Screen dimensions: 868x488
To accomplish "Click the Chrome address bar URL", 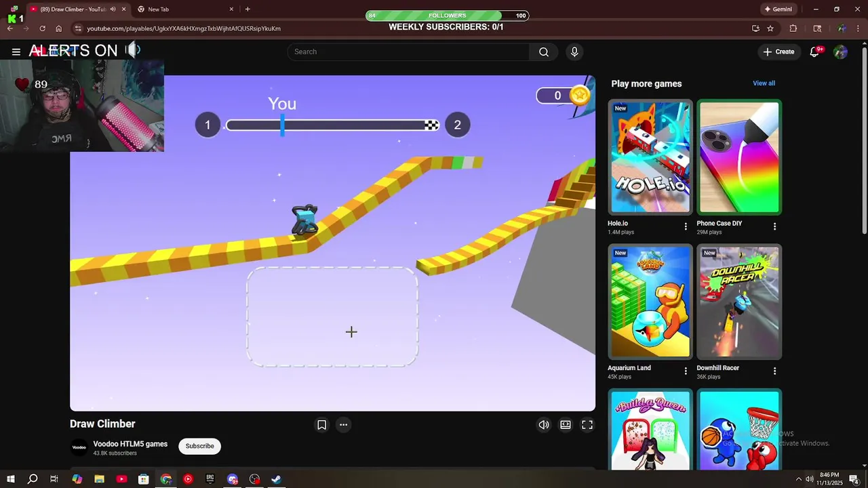I will (184, 28).
